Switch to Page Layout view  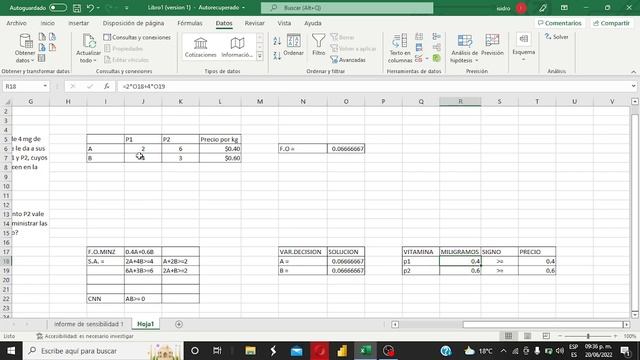(x=527, y=336)
